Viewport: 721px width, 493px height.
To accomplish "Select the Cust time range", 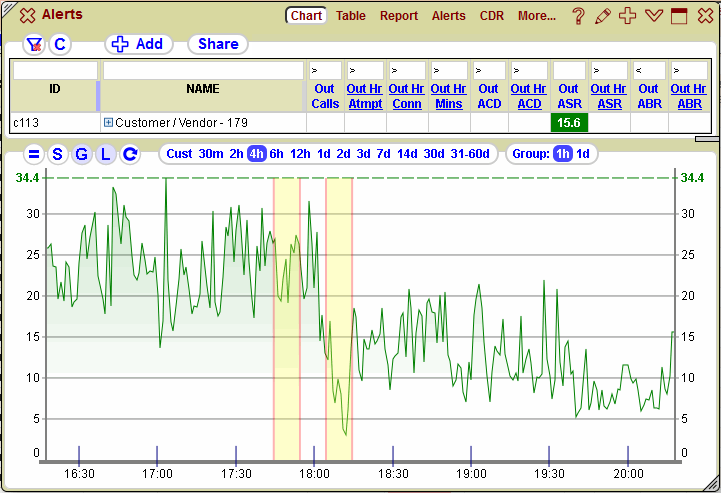I will pos(179,154).
